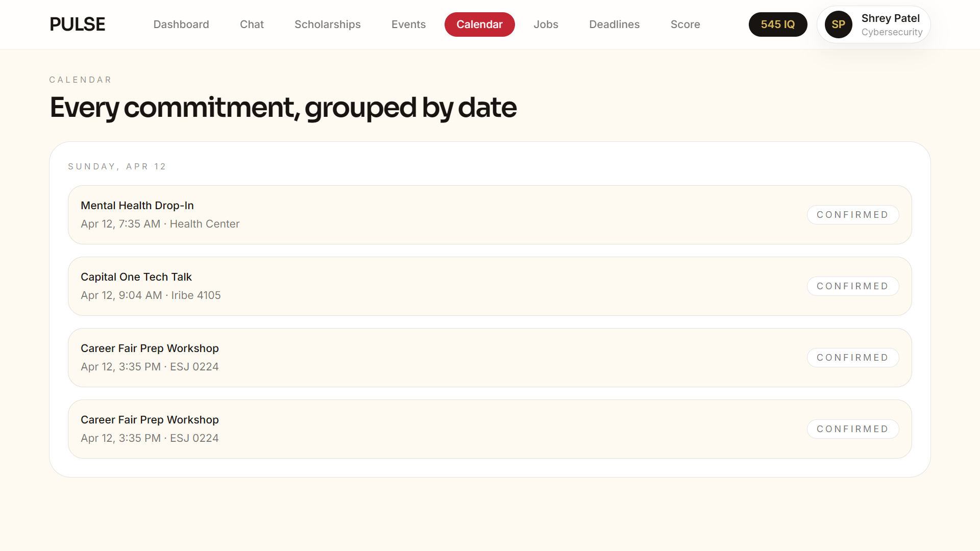This screenshot has height=551, width=980.
Task: Click Confirmed badge on last Career Fair Workshop
Action: click(x=852, y=429)
